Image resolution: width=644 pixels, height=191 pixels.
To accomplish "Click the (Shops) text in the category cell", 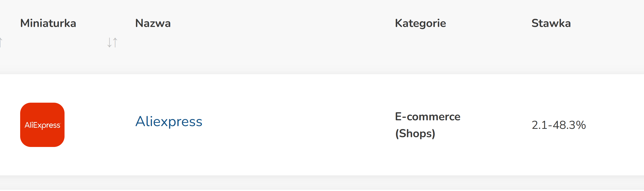I will pos(415,133).
